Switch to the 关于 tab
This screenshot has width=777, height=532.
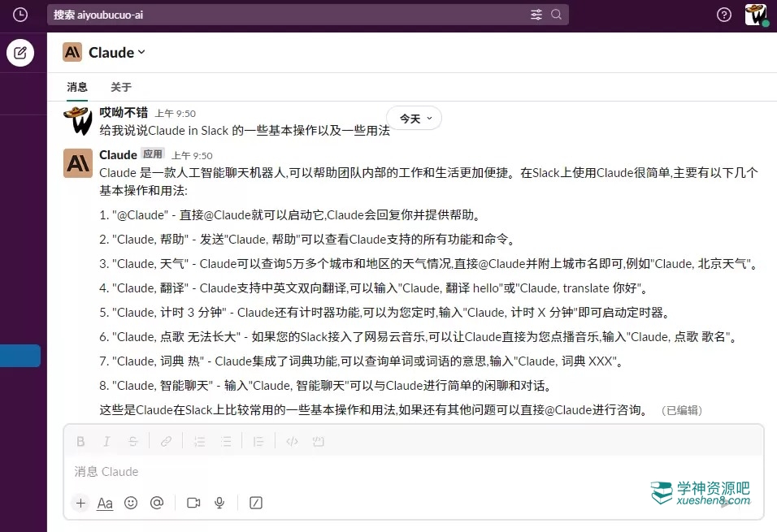(121, 87)
